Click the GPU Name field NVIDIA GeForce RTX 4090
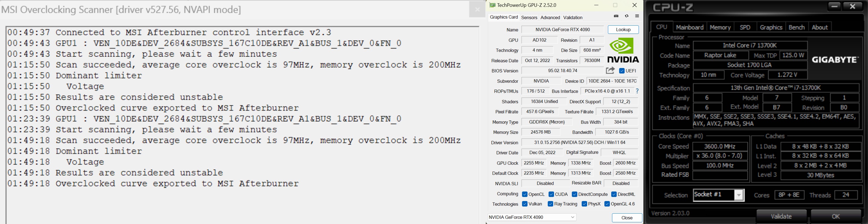Image resolution: width=868 pixels, height=224 pixels. tap(562, 30)
